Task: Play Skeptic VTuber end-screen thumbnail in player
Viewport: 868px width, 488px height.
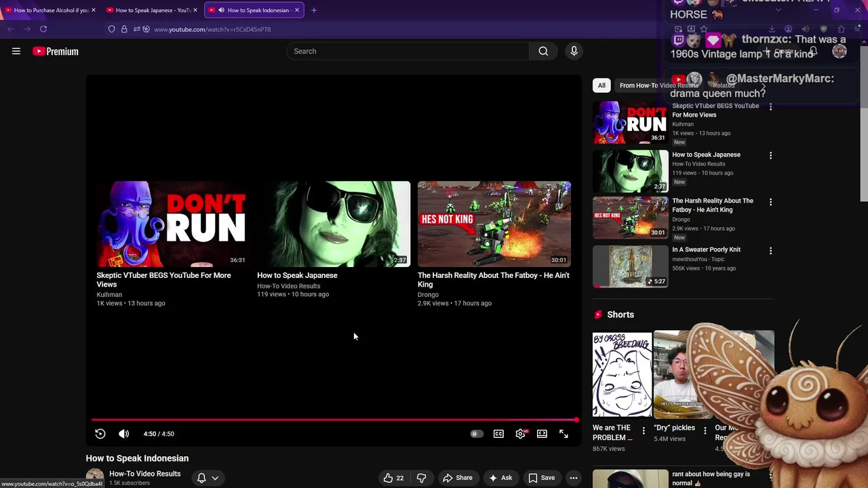Action: pyautogui.click(x=172, y=224)
